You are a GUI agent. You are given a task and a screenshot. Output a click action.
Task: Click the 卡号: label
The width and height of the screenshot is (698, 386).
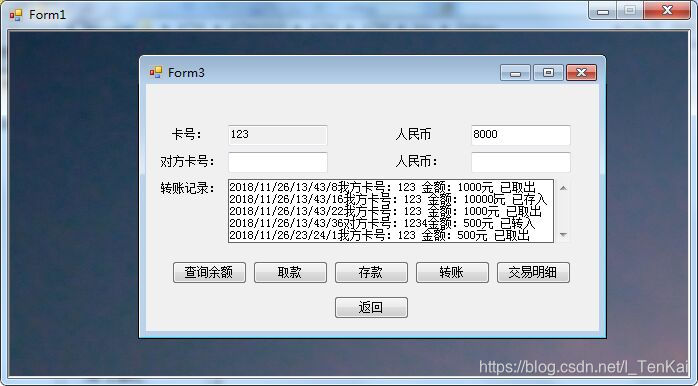(187, 134)
